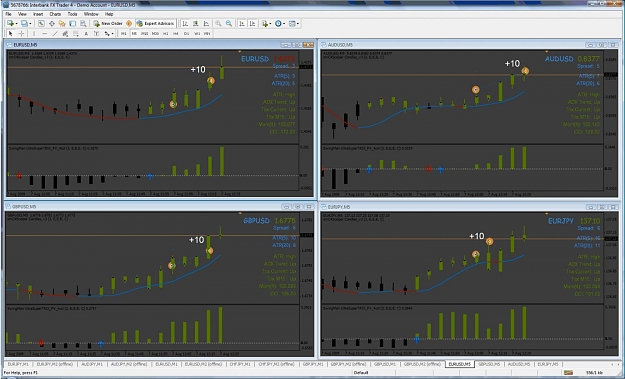Open MetaEditor via orange diamond icon
The width and height of the screenshot is (625, 379).
[x=129, y=24]
